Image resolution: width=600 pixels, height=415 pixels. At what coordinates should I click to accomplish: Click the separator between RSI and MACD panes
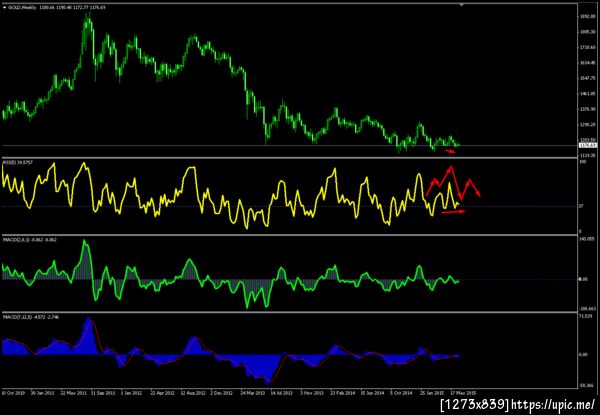289,235
